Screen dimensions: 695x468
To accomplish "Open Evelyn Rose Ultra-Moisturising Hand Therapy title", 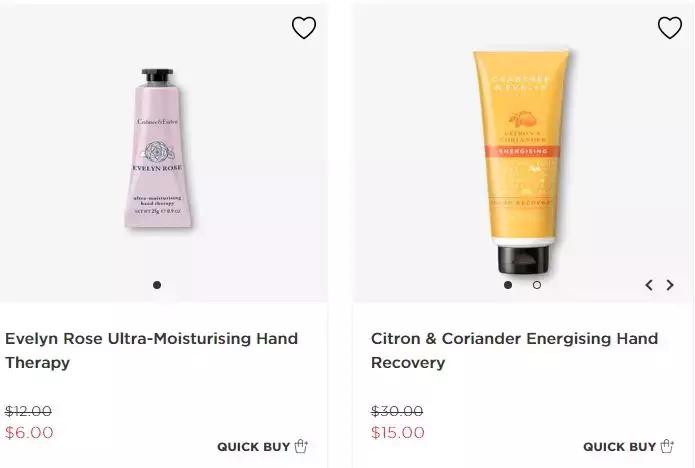I will pos(151,350).
